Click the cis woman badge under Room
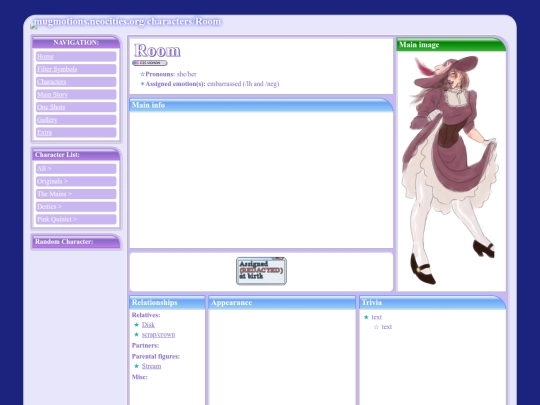Viewport: 540px width, 405px height. pyautogui.click(x=150, y=63)
